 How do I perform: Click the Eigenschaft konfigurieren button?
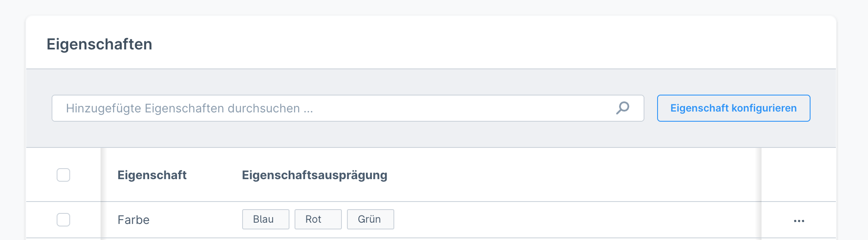733,108
